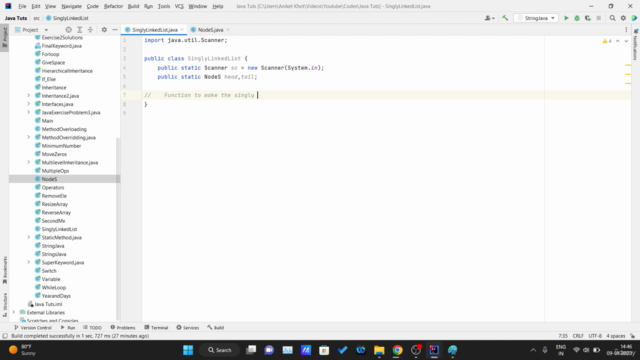Click the taskbar Search box
This screenshot has width=640, height=360.
click(x=220, y=350)
